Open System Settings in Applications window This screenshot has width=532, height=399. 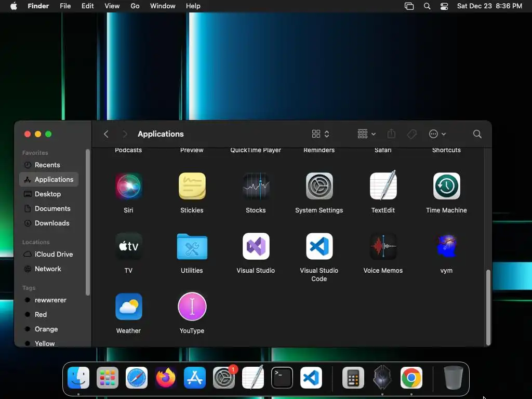click(x=320, y=186)
